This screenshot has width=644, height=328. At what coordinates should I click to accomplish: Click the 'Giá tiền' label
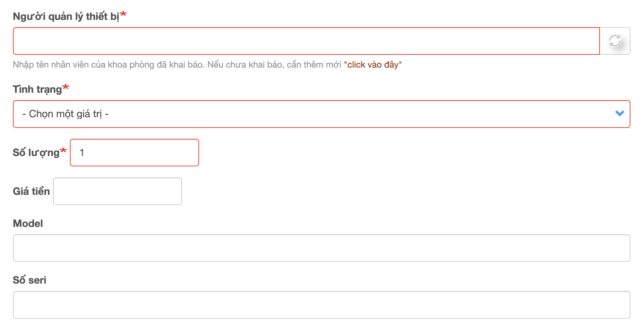point(31,191)
